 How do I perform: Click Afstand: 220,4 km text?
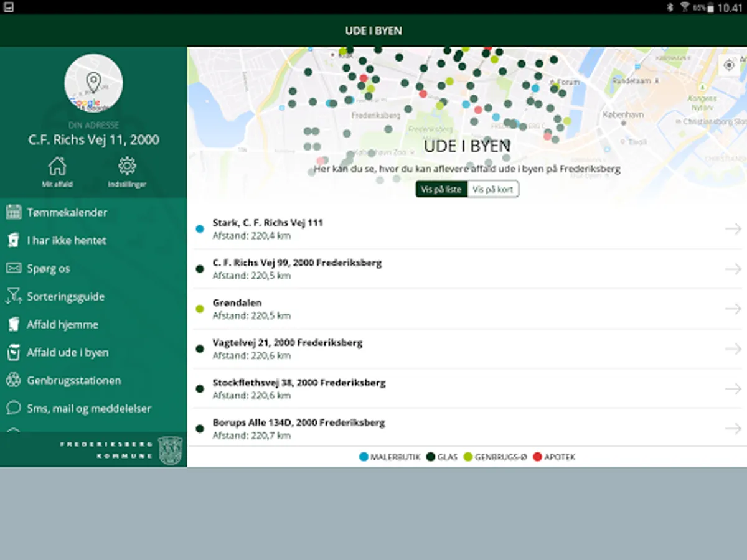click(x=251, y=236)
